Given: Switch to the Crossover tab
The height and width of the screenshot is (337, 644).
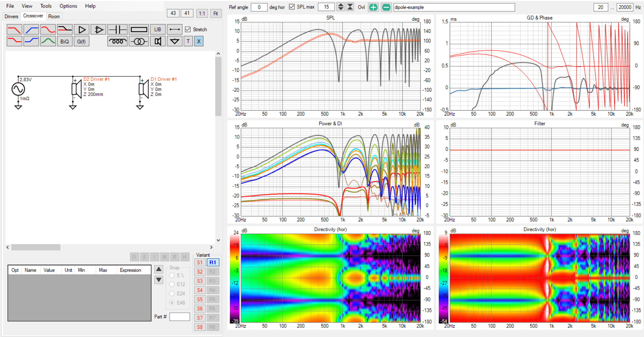Looking at the screenshot, I should tap(33, 16).
